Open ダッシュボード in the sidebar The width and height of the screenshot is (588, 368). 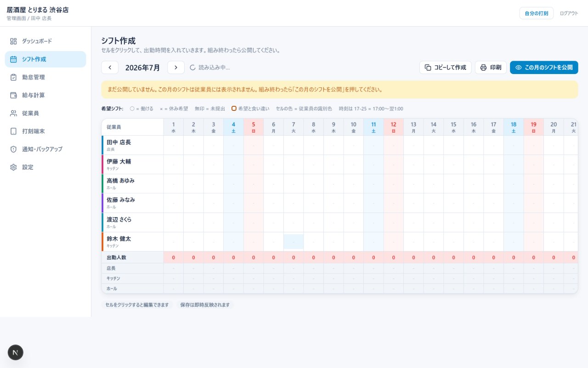pyautogui.click(x=45, y=41)
